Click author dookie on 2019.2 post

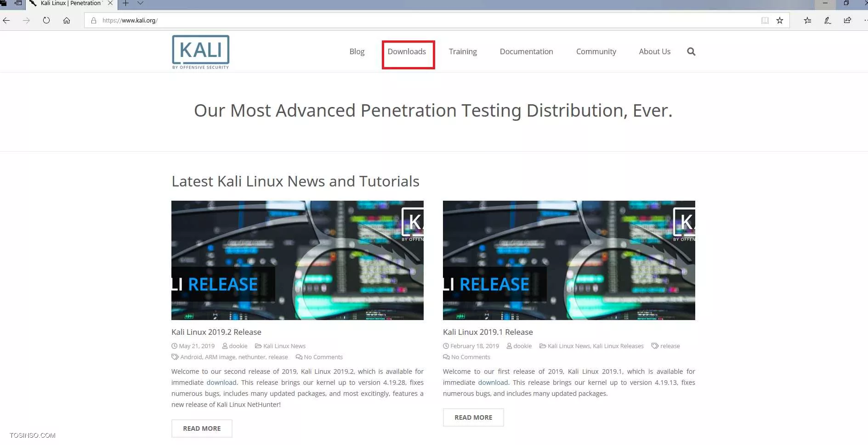tap(238, 346)
